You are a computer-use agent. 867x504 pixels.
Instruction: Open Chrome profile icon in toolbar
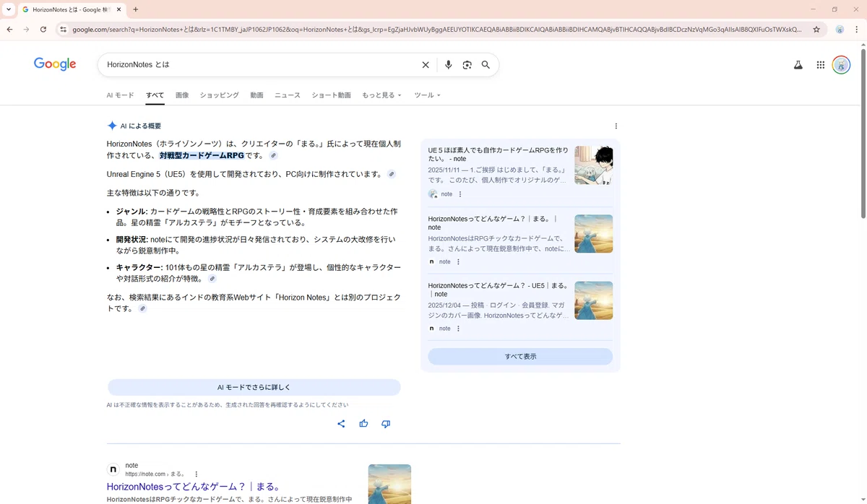pyautogui.click(x=840, y=30)
